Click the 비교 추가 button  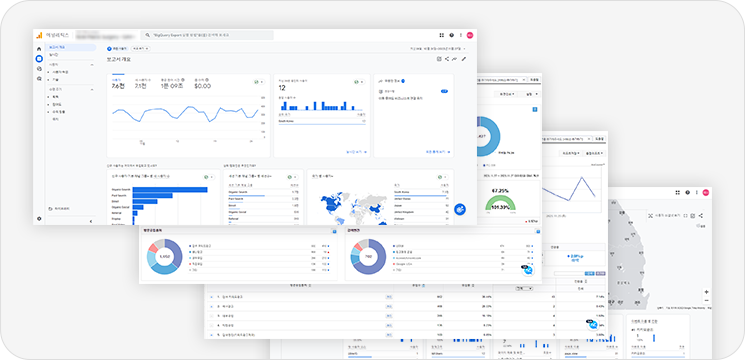pos(141,48)
